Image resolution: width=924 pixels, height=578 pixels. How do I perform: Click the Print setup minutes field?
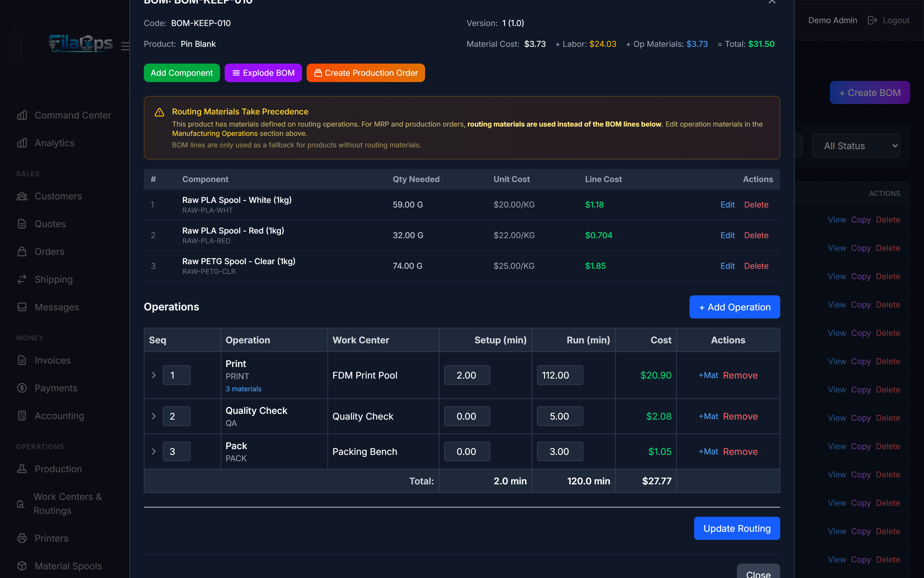point(467,375)
